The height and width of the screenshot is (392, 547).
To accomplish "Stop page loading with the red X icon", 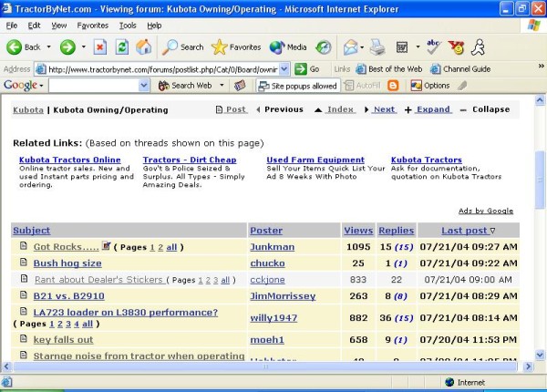I will click(99, 47).
